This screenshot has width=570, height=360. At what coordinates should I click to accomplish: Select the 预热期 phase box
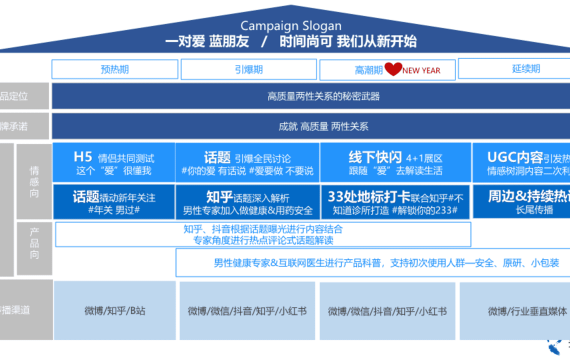[115, 69]
